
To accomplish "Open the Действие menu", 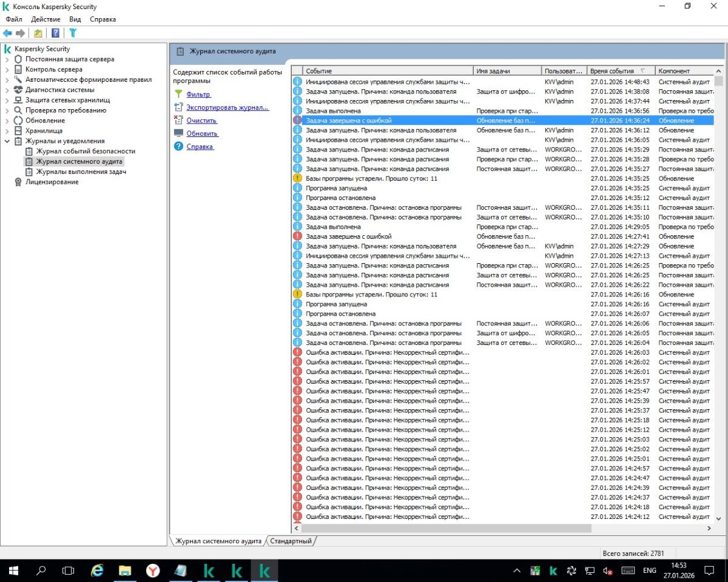I will coord(45,19).
